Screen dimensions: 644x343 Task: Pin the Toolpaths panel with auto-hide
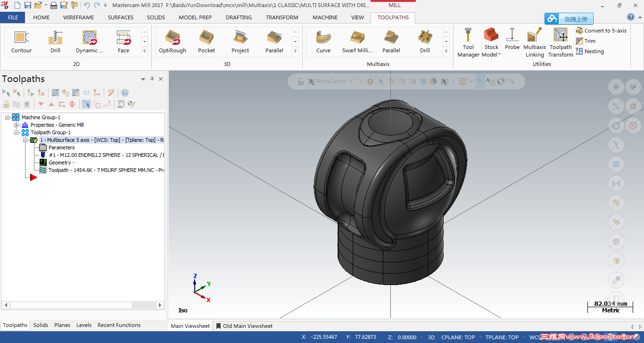(x=152, y=79)
